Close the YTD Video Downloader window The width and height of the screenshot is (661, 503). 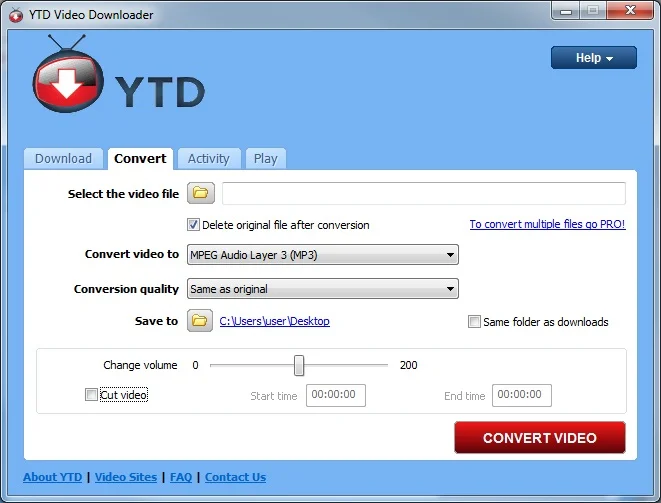630,10
